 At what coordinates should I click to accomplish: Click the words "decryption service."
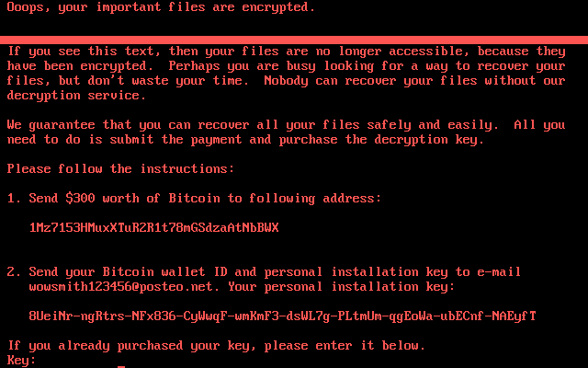coord(76,96)
